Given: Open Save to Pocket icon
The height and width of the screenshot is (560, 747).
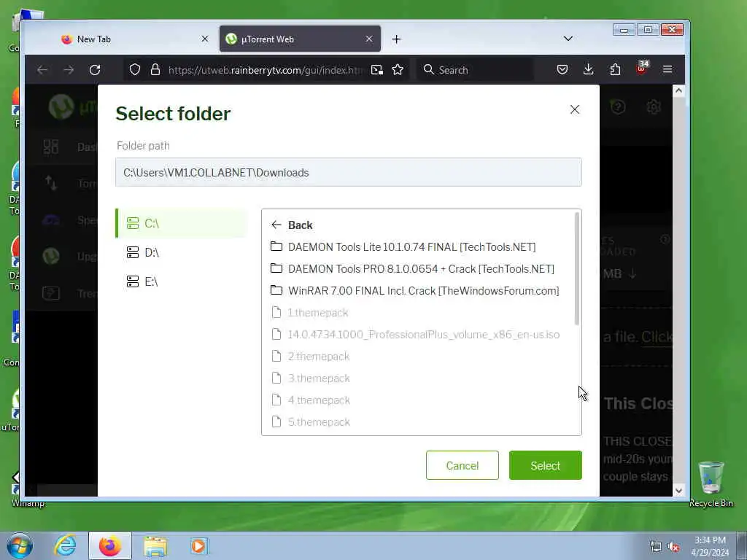Looking at the screenshot, I should coord(562,69).
